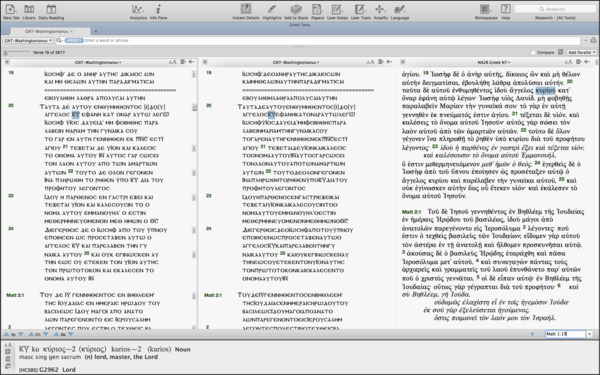Click the Matt 1:19 go-to verse field

coord(565,334)
